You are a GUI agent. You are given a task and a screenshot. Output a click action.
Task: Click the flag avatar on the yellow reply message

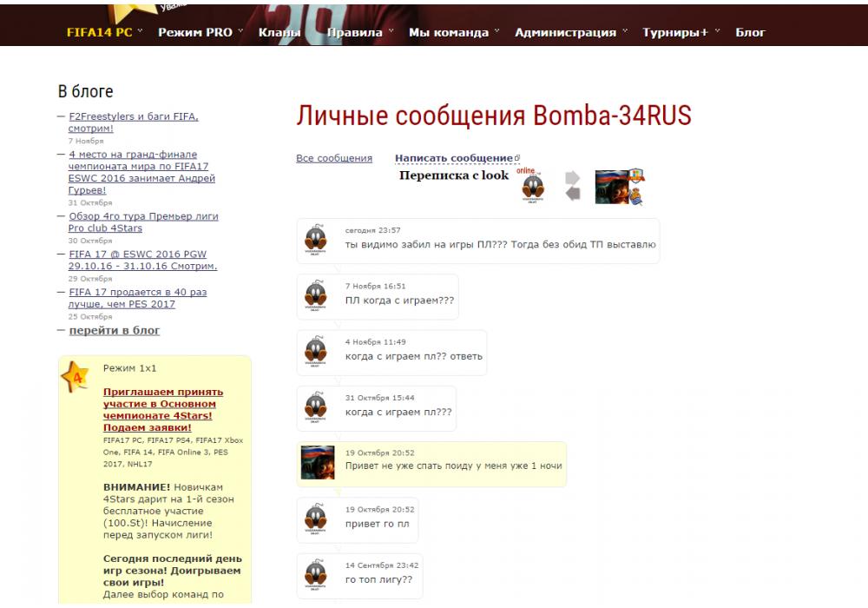[x=317, y=463]
